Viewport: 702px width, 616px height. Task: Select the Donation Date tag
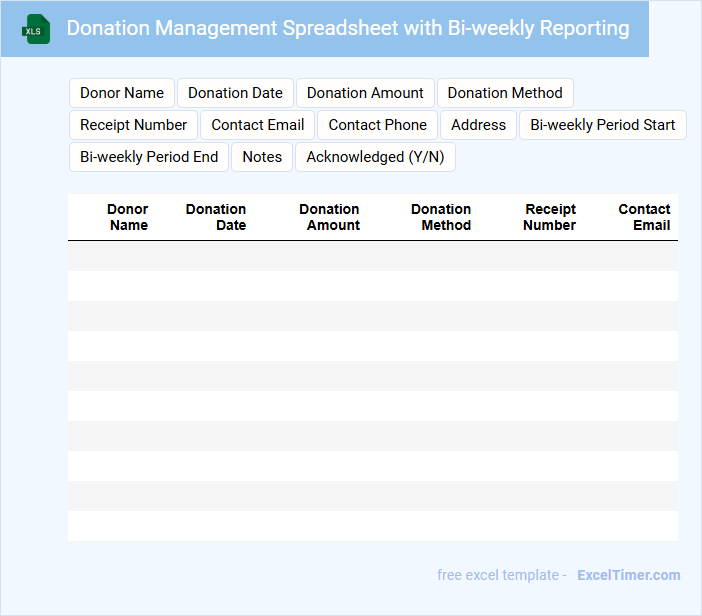pyautogui.click(x=235, y=93)
